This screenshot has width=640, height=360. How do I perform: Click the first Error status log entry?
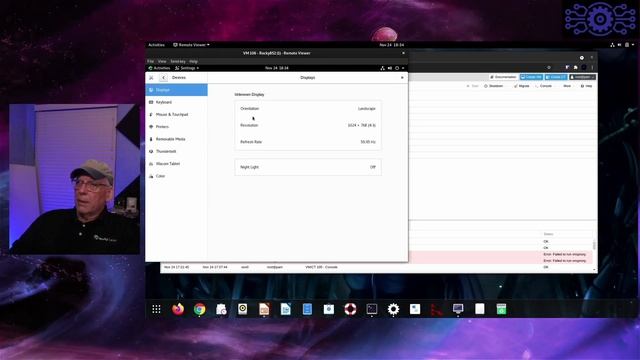pyautogui.click(x=564, y=254)
